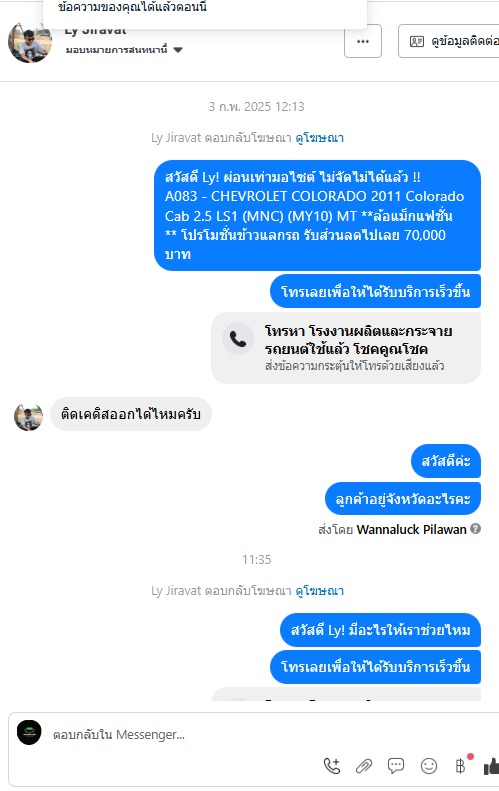Screen dimensions: 499x791
Task: Click ดูข้อมูลติดต่อ contact info button
Action: pyautogui.click(x=449, y=41)
